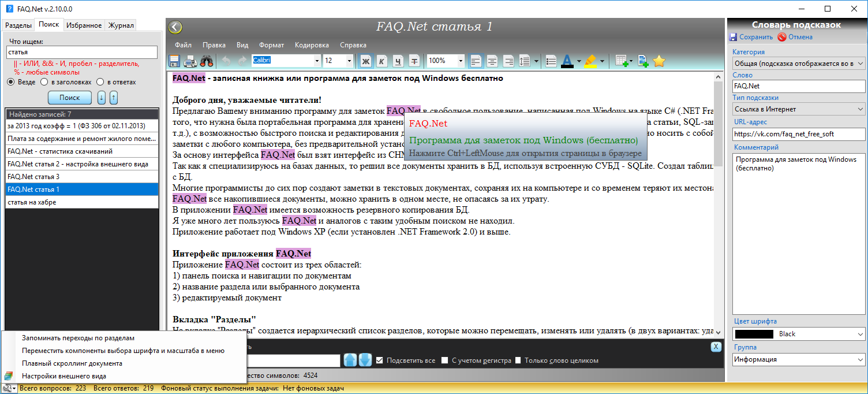Select result FAQ.Net статья 3
868x394 pixels.
pyautogui.click(x=82, y=177)
